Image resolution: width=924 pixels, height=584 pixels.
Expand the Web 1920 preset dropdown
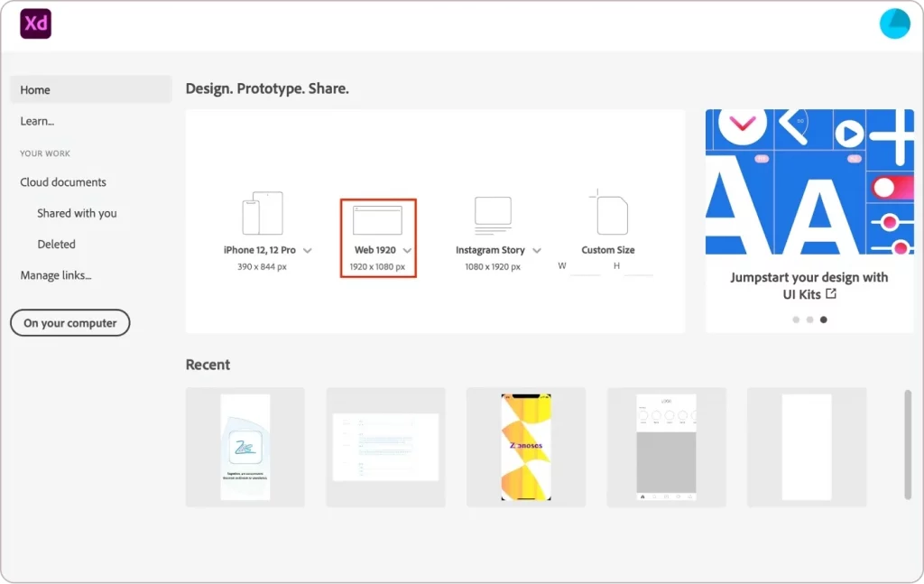coord(407,250)
